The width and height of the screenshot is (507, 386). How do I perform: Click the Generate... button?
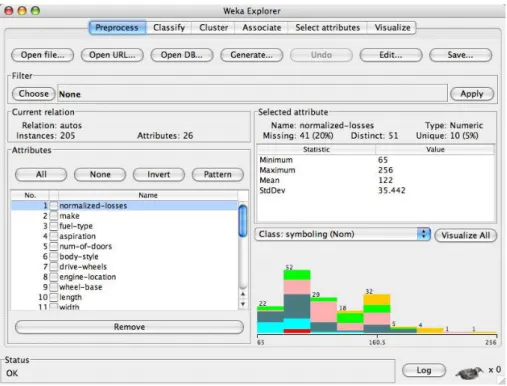pyautogui.click(x=252, y=55)
